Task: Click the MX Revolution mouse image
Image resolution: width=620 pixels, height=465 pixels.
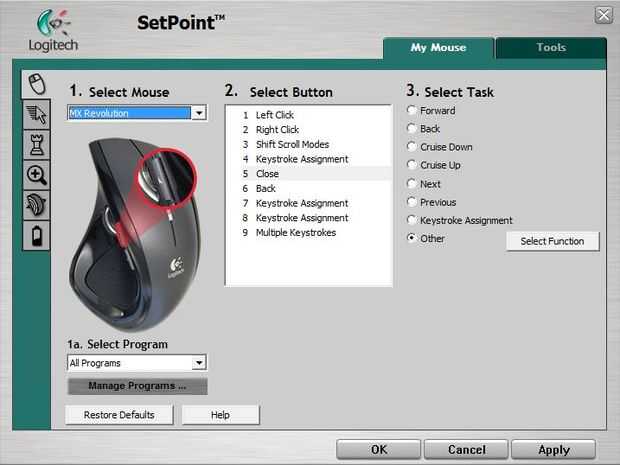Action: coord(134,234)
